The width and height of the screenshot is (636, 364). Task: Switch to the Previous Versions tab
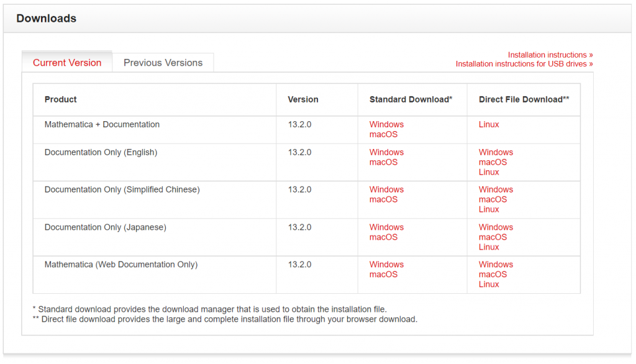163,62
